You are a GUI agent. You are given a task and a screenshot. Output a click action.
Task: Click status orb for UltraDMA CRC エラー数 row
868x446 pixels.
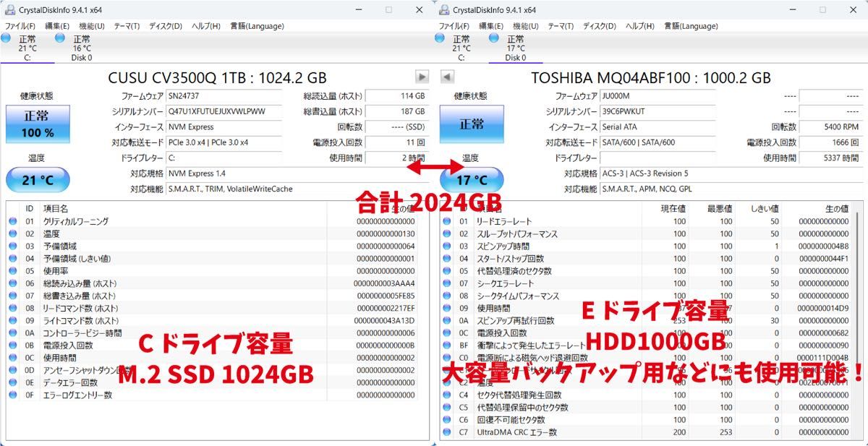[446, 432]
